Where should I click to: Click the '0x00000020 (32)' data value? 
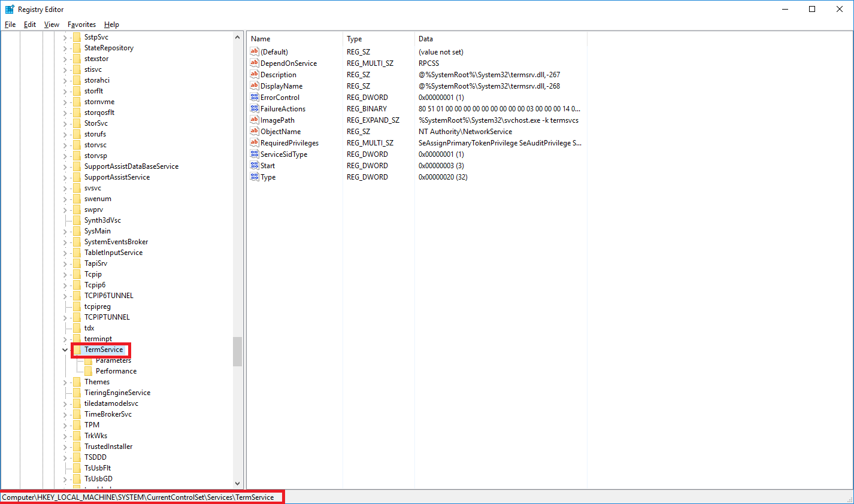tap(443, 177)
